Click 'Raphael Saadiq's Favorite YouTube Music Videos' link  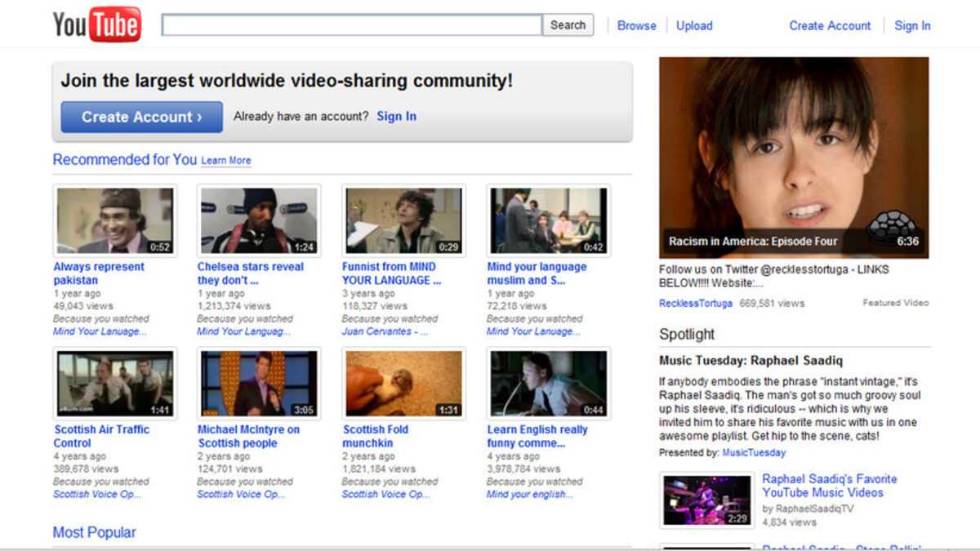(829, 486)
